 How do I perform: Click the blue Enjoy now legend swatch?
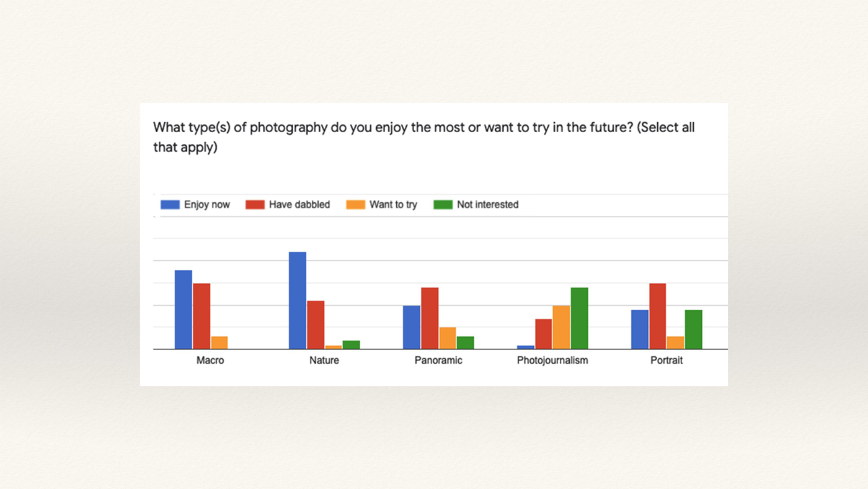point(170,205)
